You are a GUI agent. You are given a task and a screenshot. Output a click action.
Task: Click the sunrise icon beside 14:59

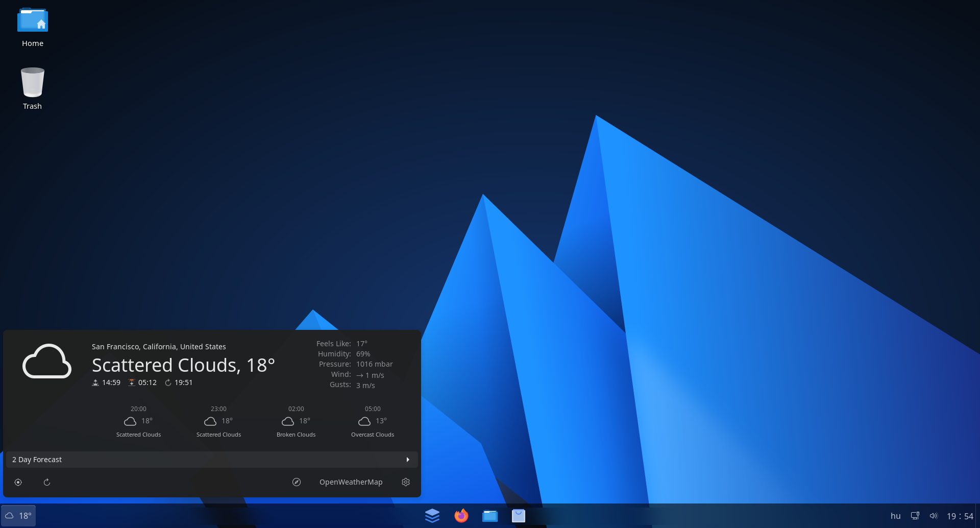pos(95,382)
